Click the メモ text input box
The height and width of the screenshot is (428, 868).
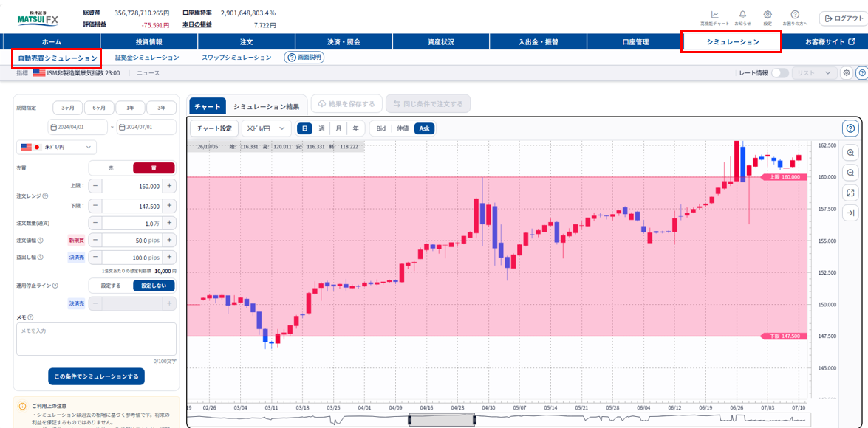tap(96, 339)
